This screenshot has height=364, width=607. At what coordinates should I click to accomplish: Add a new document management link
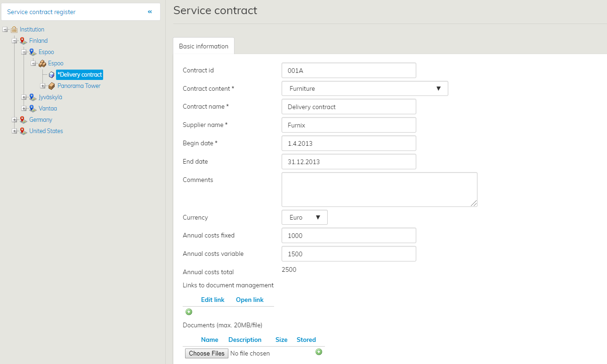coord(189,312)
